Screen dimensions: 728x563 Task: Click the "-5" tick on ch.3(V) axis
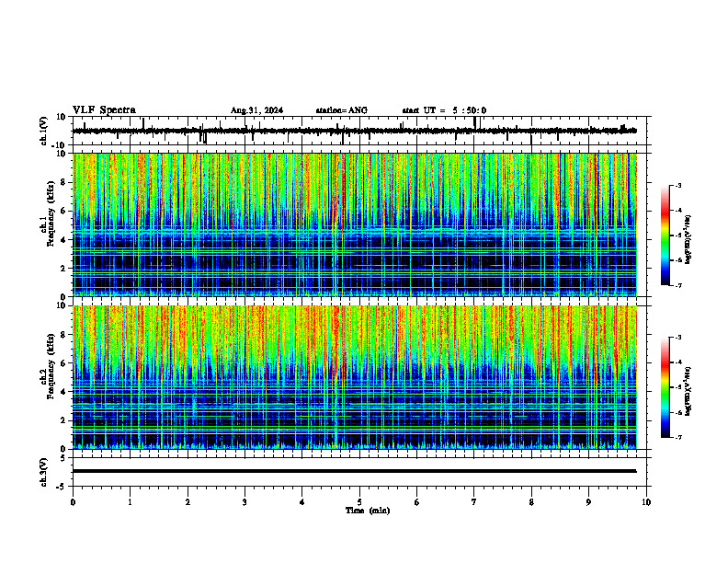(62, 487)
